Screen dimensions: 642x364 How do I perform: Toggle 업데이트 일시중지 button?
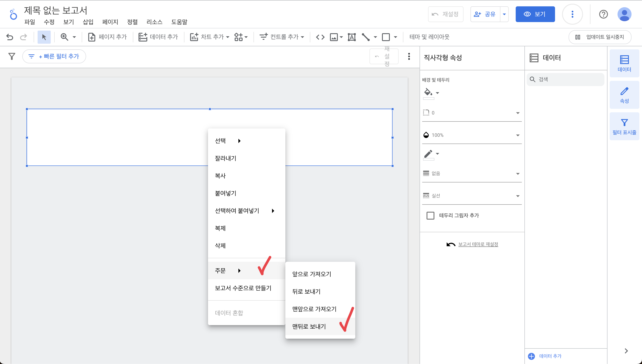[600, 37]
